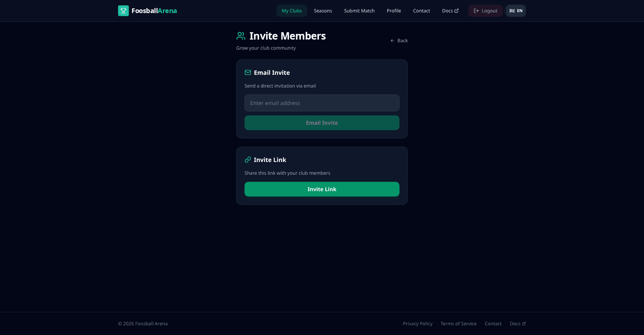This screenshot has height=335, width=644.
Task: Click the envelope icon beside Email Invite
Action: (x=248, y=72)
